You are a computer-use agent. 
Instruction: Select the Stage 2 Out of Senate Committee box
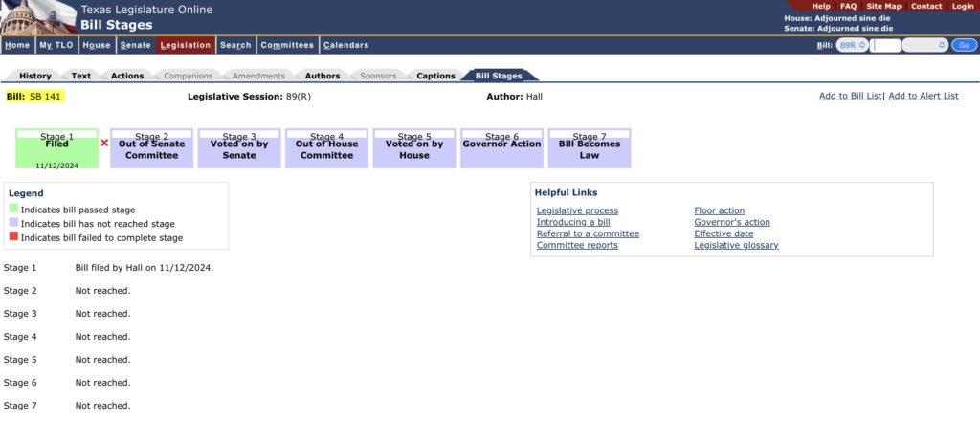click(x=151, y=148)
